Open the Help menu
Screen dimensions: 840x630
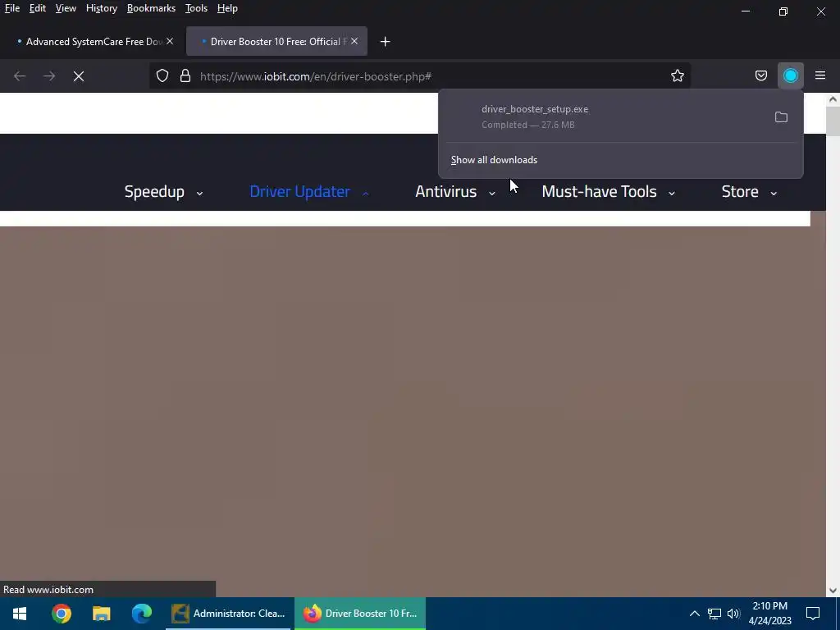227,8
